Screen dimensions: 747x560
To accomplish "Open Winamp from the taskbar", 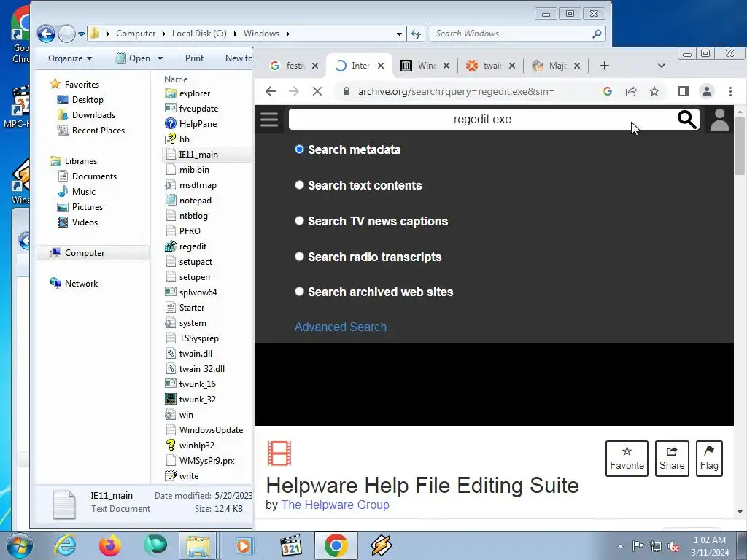I will pos(381,545).
